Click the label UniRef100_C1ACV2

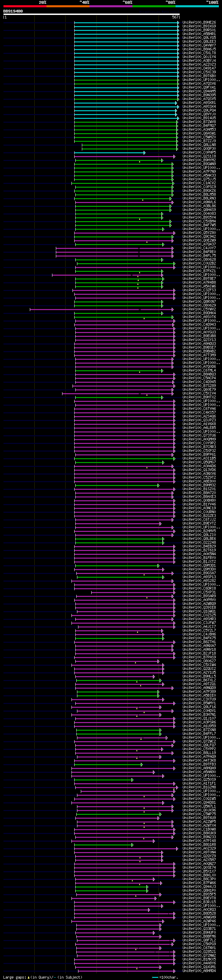point(199,183)
